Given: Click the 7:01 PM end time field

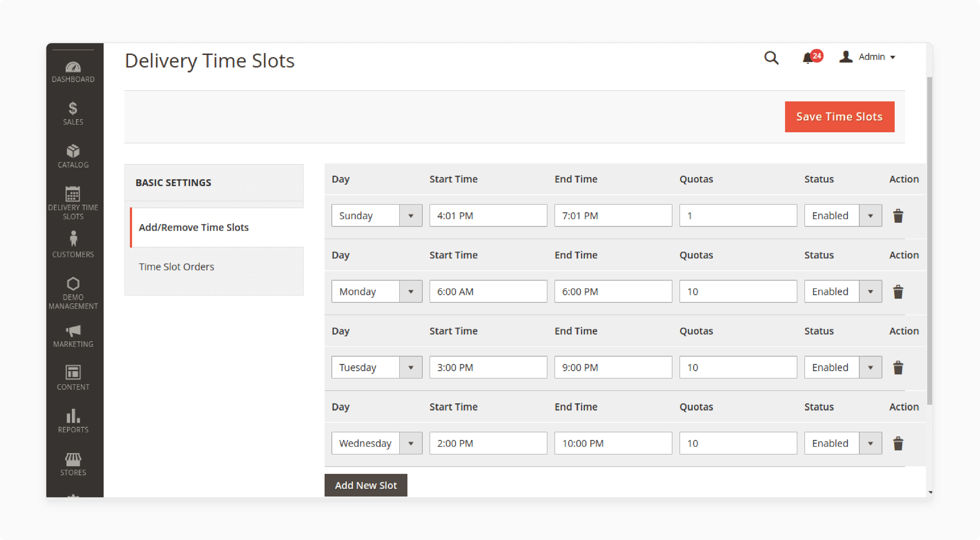Looking at the screenshot, I should pyautogui.click(x=613, y=216).
